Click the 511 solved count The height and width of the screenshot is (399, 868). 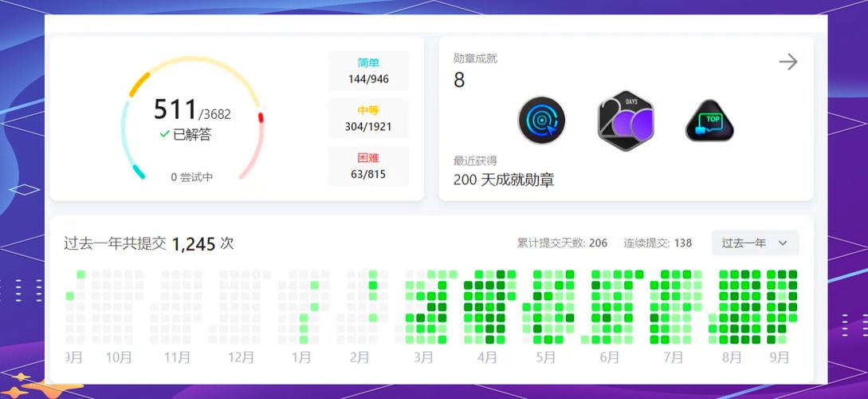pyautogui.click(x=175, y=110)
